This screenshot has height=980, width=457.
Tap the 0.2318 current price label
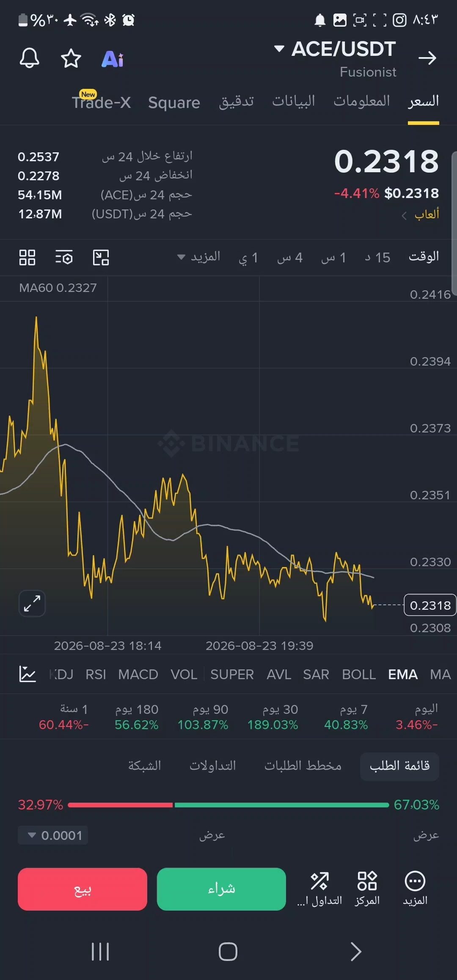click(430, 606)
